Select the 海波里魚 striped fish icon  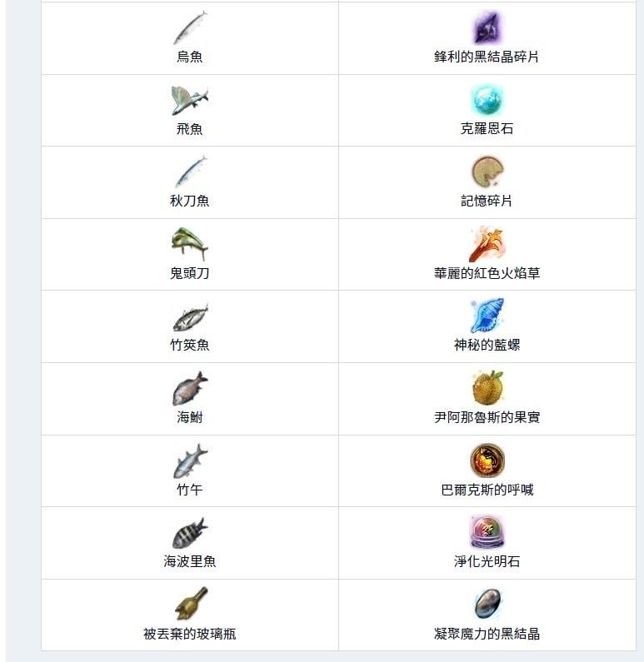pyautogui.click(x=190, y=533)
